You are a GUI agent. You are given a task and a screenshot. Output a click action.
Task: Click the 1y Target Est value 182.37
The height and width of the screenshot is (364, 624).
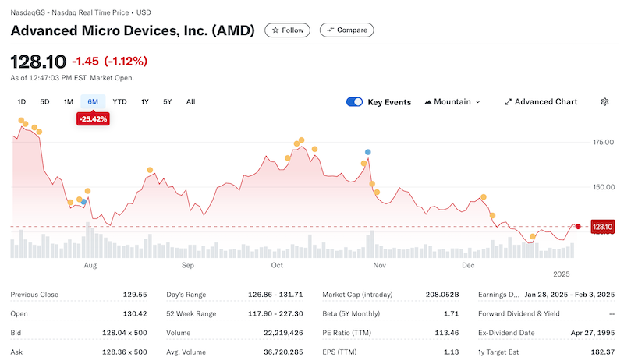point(603,352)
